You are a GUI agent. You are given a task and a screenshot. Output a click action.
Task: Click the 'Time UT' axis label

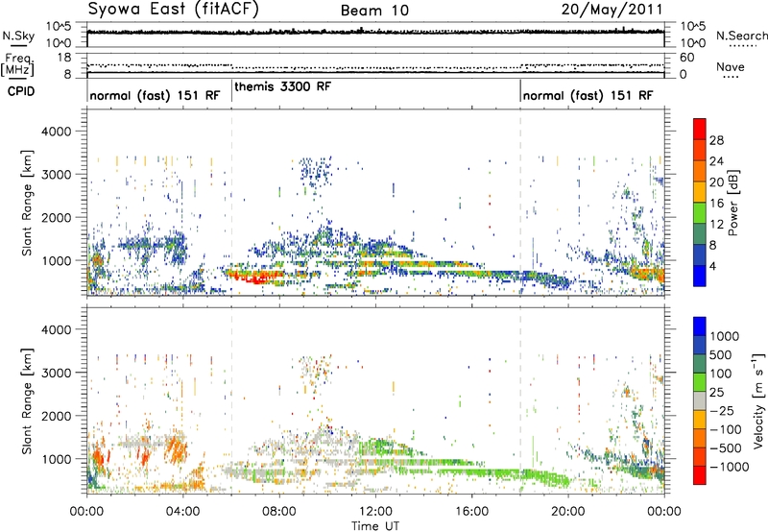[x=375, y=525]
